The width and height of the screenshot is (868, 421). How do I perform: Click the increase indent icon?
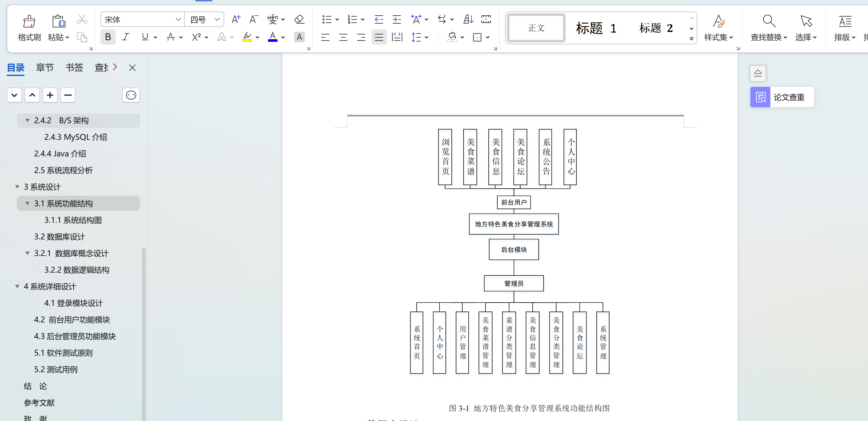397,19
